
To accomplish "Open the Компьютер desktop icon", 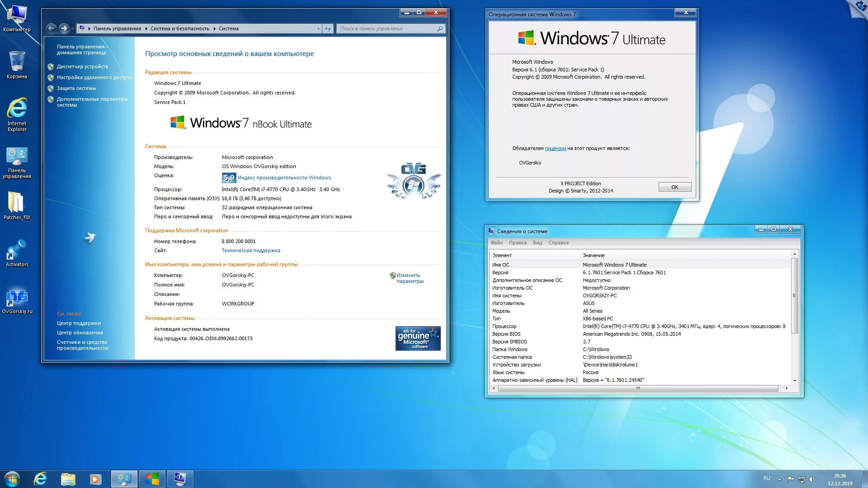I will pyautogui.click(x=17, y=18).
